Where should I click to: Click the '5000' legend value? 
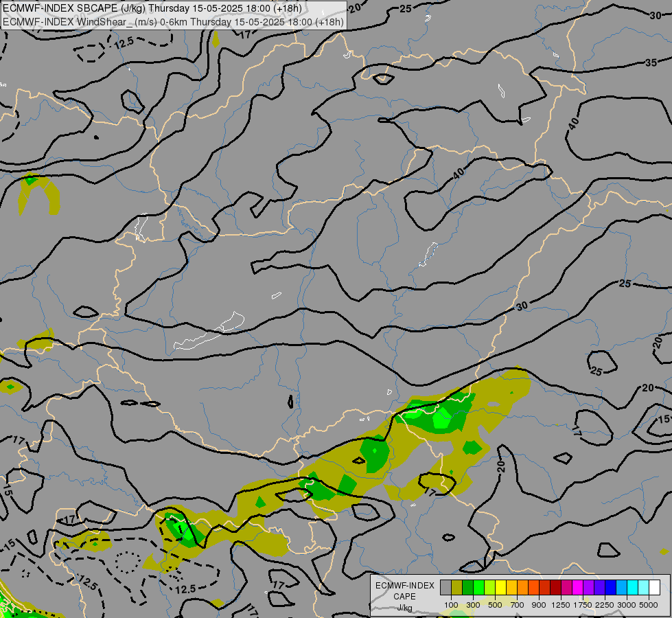(x=649, y=605)
